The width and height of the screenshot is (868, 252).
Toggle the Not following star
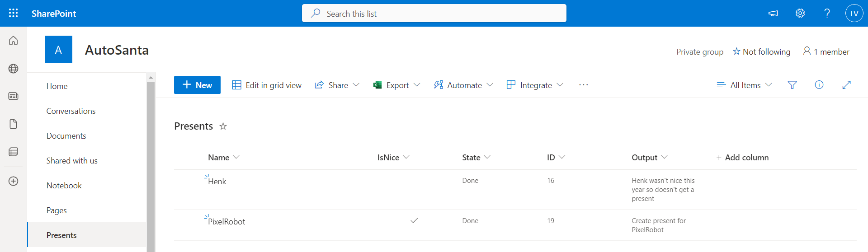(x=736, y=51)
